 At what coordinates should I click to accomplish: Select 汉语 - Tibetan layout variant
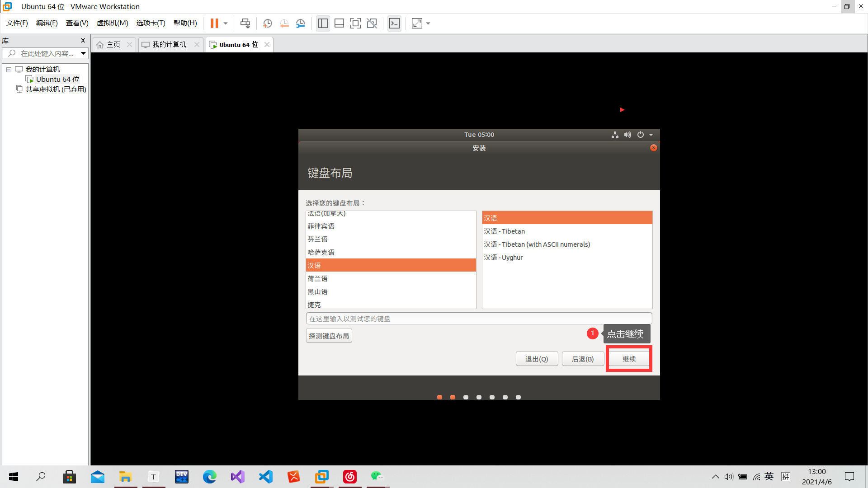pyautogui.click(x=505, y=231)
